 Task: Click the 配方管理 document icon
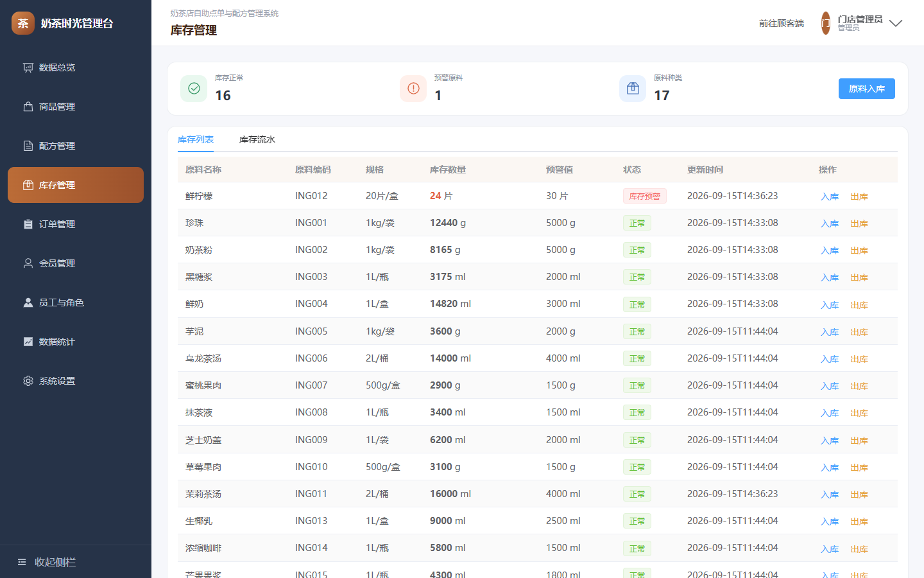[x=28, y=146]
